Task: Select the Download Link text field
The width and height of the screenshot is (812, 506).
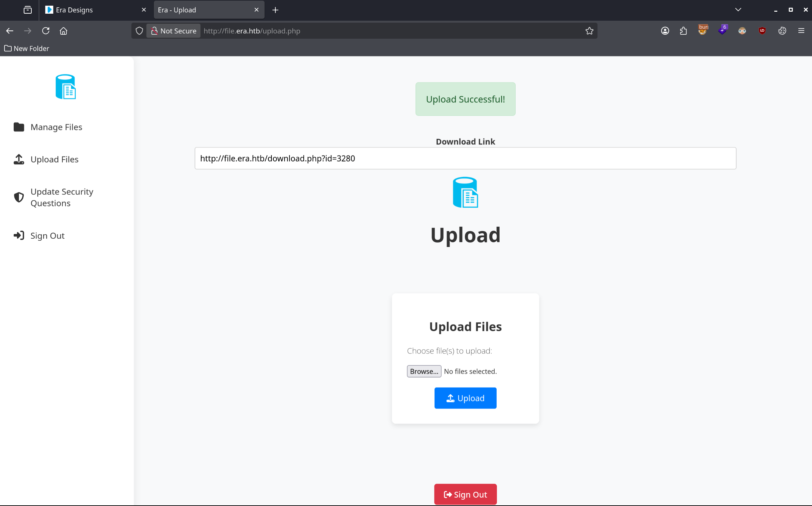Action: [x=465, y=158]
